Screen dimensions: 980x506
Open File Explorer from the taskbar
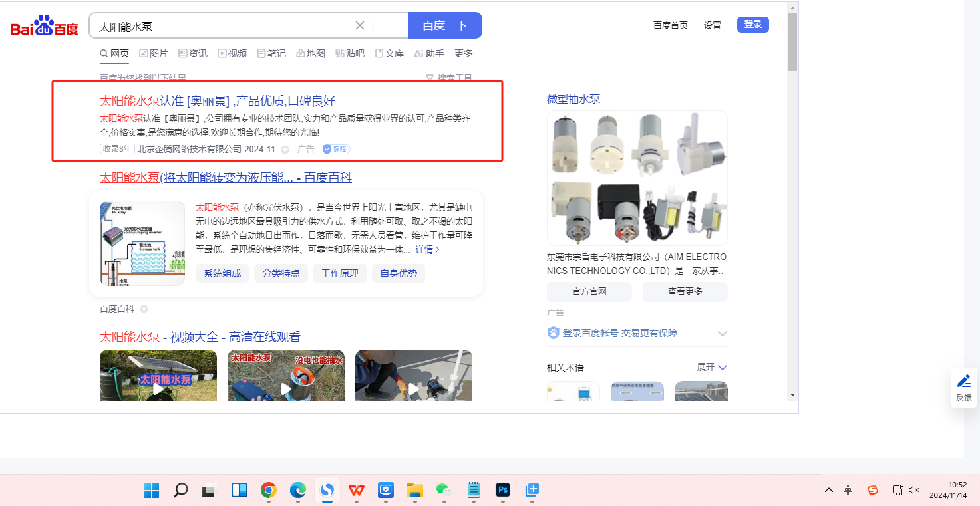[x=415, y=491]
